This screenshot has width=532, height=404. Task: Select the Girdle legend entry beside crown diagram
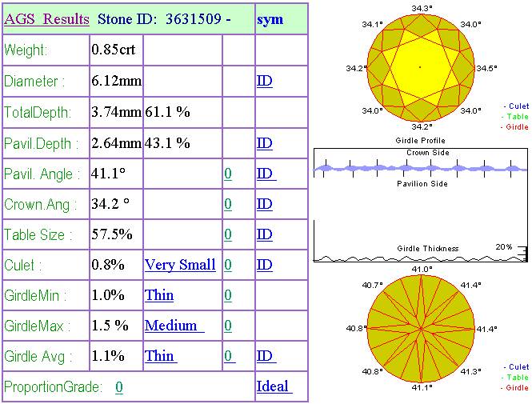514,127
